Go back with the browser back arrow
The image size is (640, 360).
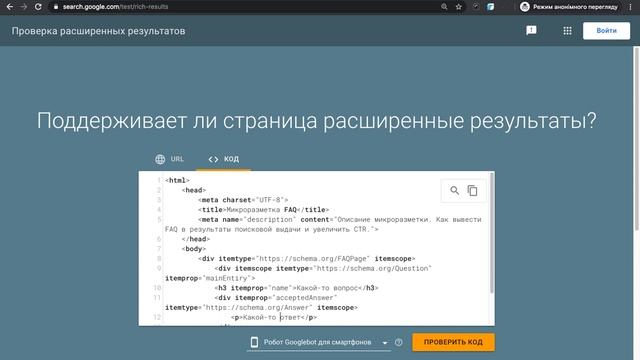coord(9,7)
